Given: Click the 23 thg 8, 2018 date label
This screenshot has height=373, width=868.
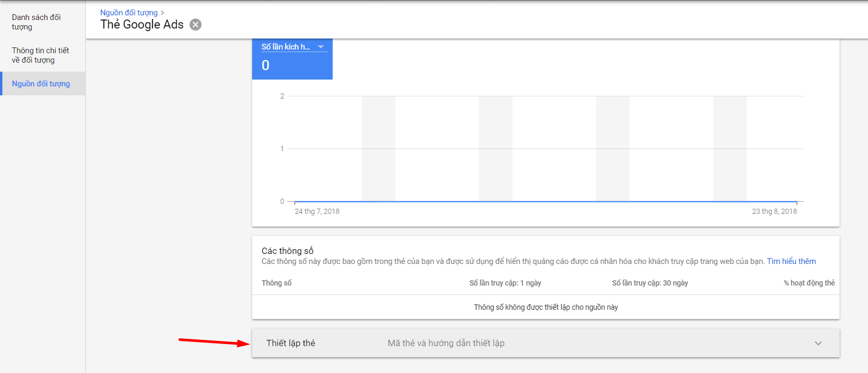Looking at the screenshot, I should point(774,211).
